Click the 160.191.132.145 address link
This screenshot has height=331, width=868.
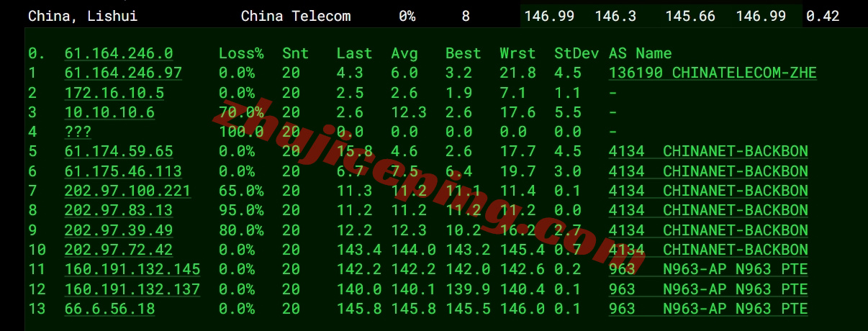pyautogui.click(x=132, y=269)
